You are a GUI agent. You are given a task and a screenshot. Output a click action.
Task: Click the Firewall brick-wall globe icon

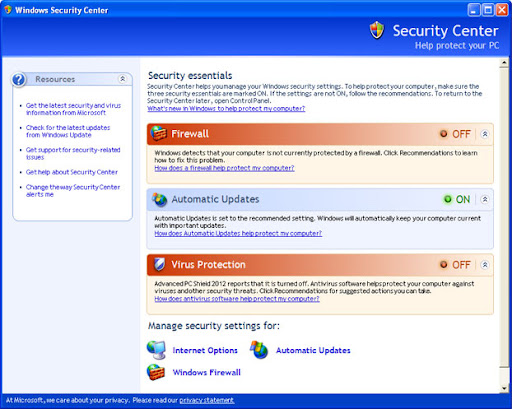(x=158, y=133)
